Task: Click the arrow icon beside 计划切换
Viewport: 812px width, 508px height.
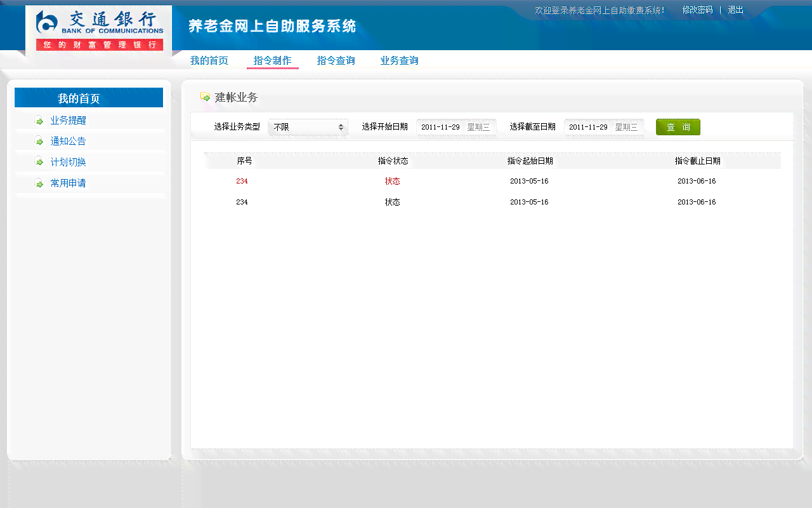Action: 39,162
